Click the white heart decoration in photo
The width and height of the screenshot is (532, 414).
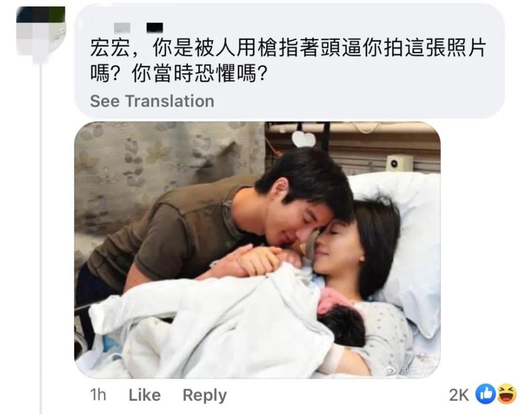click(304, 139)
